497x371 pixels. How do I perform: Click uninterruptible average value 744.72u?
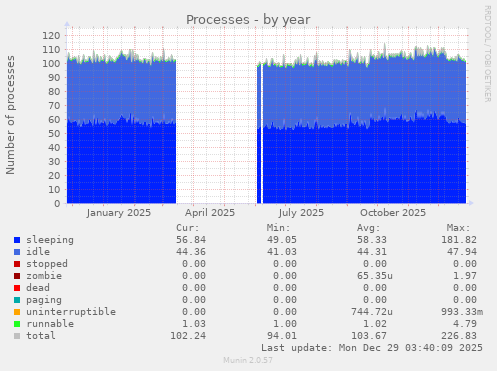[x=372, y=312]
